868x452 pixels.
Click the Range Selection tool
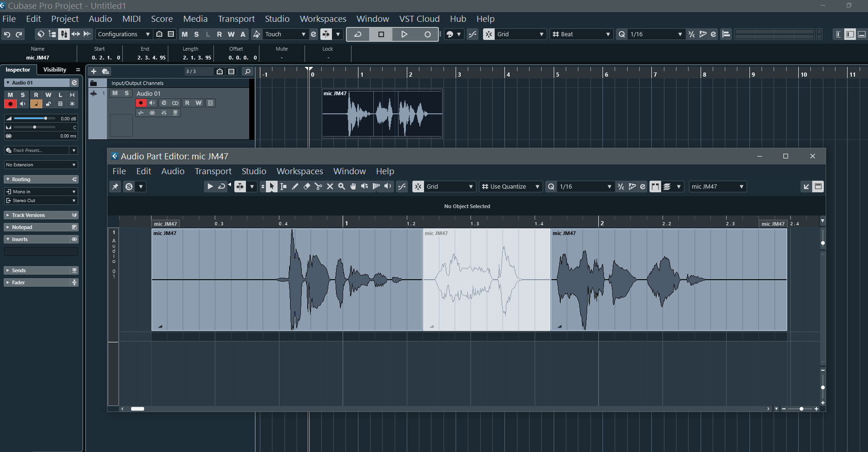pyautogui.click(x=283, y=187)
